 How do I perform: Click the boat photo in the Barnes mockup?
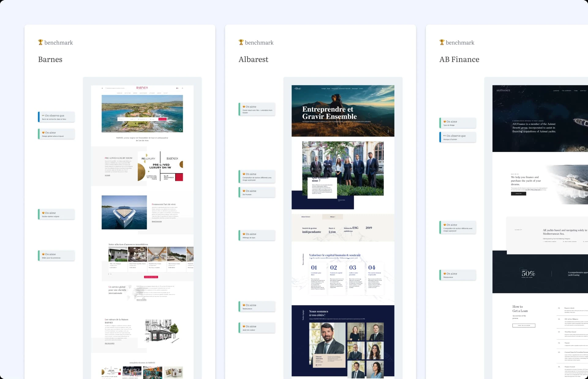pos(124,212)
